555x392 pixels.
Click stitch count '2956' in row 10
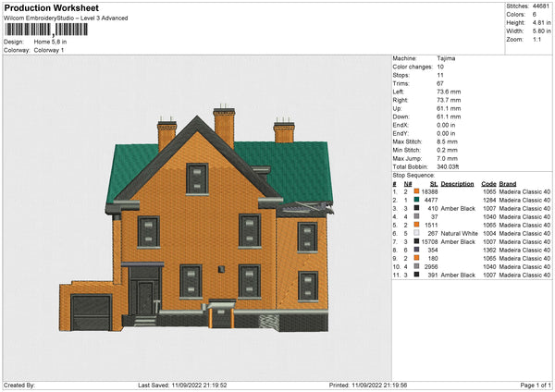(431, 267)
